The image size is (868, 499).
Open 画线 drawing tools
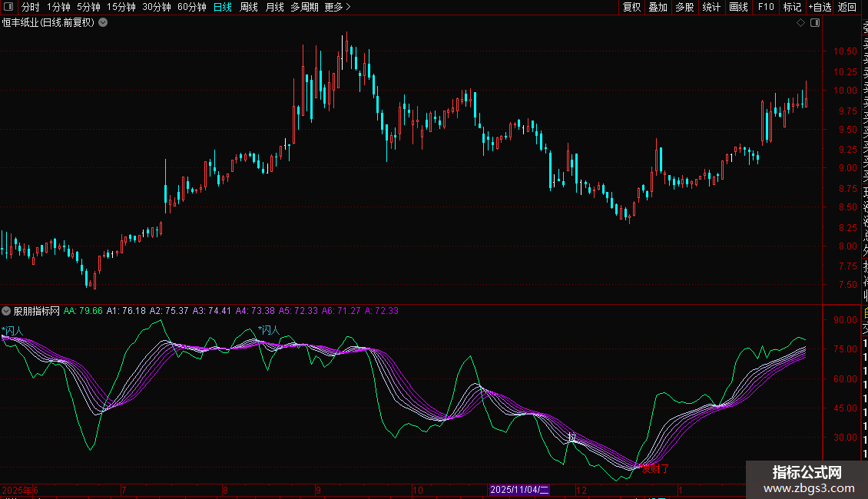click(738, 7)
